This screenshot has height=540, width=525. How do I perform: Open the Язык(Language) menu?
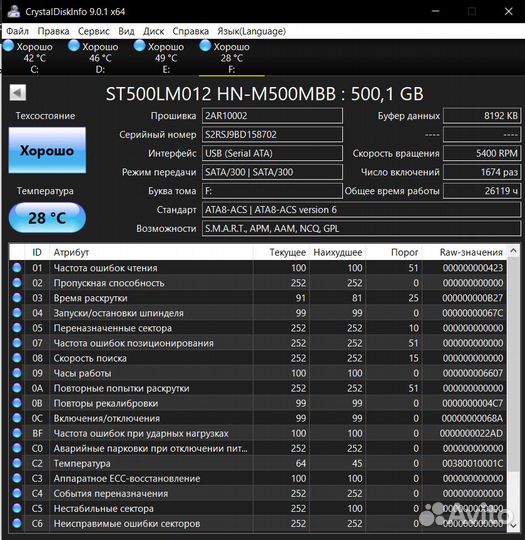pyautogui.click(x=251, y=31)
